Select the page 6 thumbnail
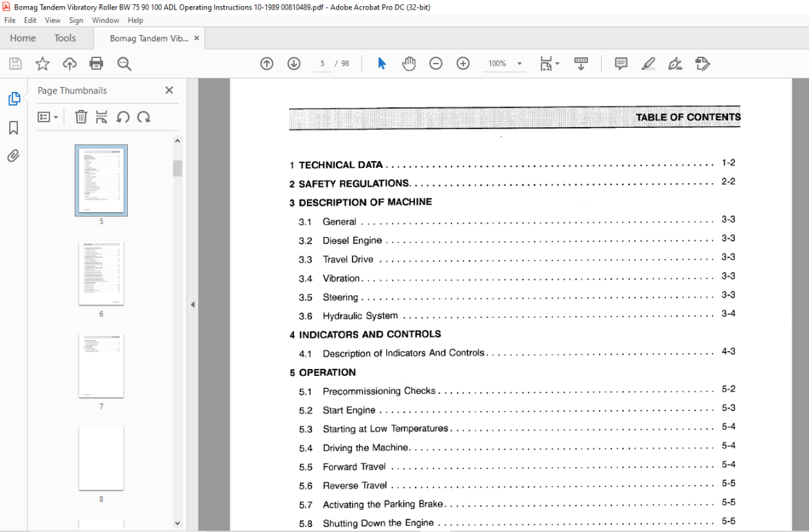Screen dimensions: 809x532 click(x=101, y=273)
